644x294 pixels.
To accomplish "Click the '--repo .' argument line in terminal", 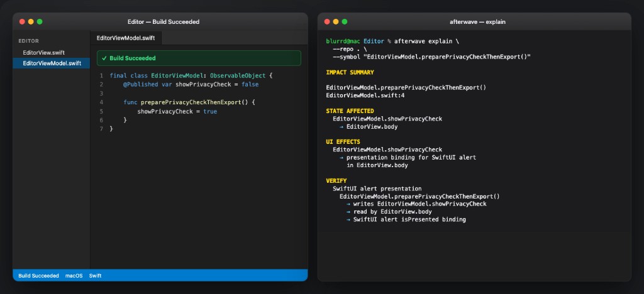I will pos(350,49).
